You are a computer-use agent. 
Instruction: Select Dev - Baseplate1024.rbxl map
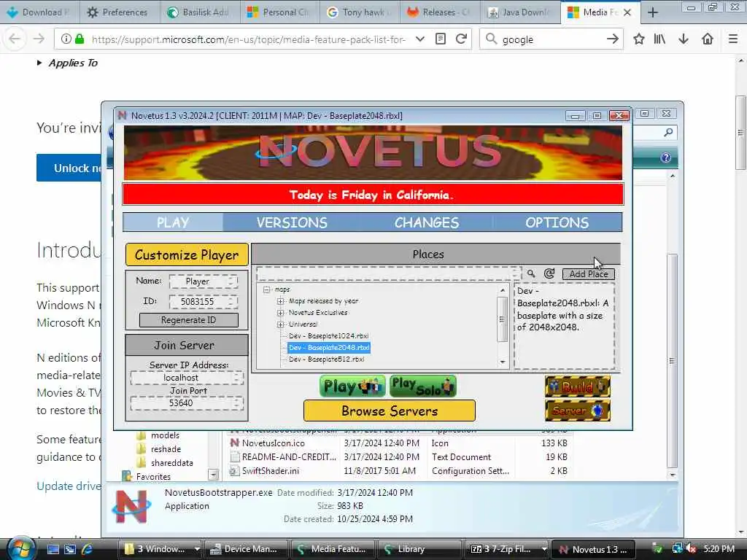[x=328, y=335]
